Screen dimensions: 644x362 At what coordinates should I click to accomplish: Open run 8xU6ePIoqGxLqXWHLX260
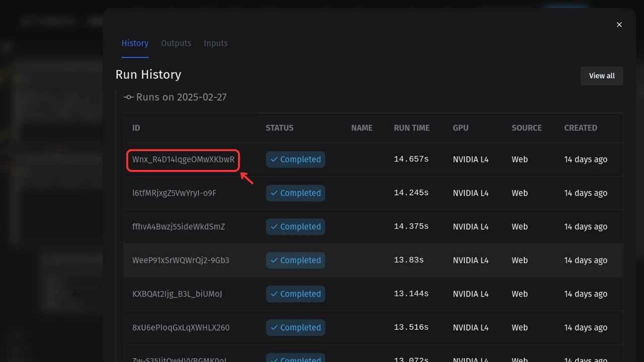point(181,328)
